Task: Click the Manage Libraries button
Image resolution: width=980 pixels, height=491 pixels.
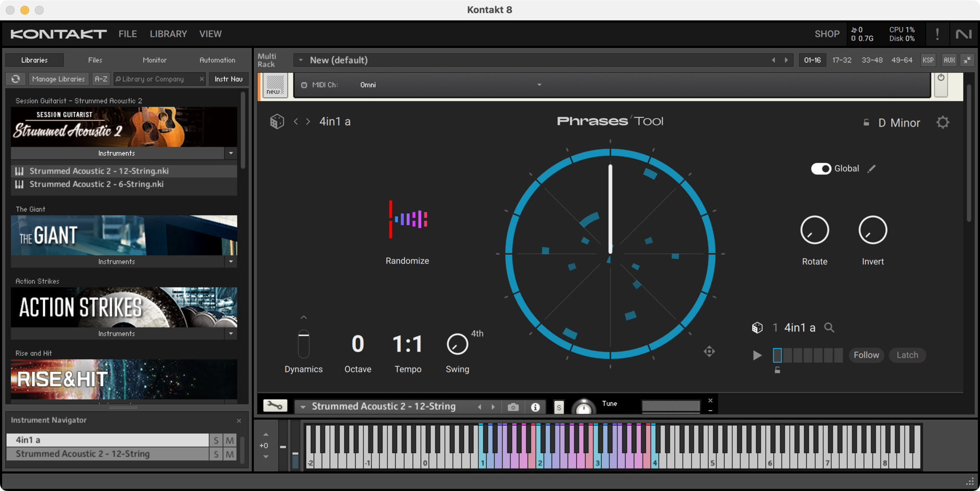Action: point(58,79)
